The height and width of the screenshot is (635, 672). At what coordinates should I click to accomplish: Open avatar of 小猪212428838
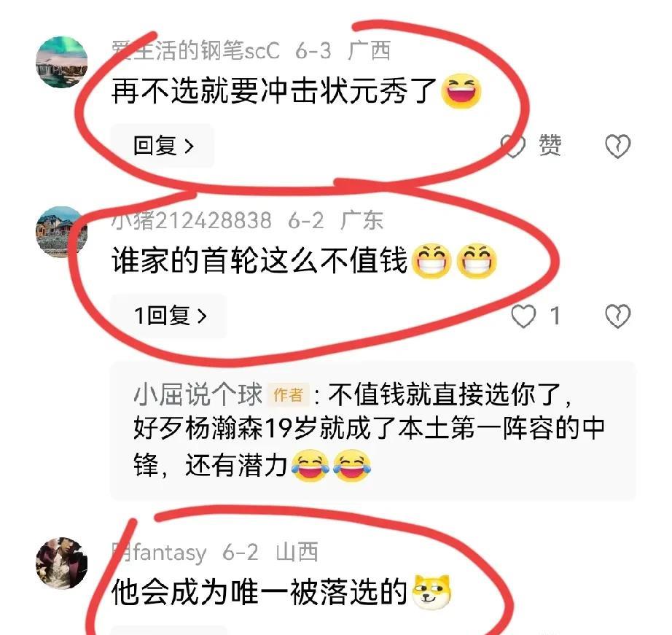click(62, 232)
